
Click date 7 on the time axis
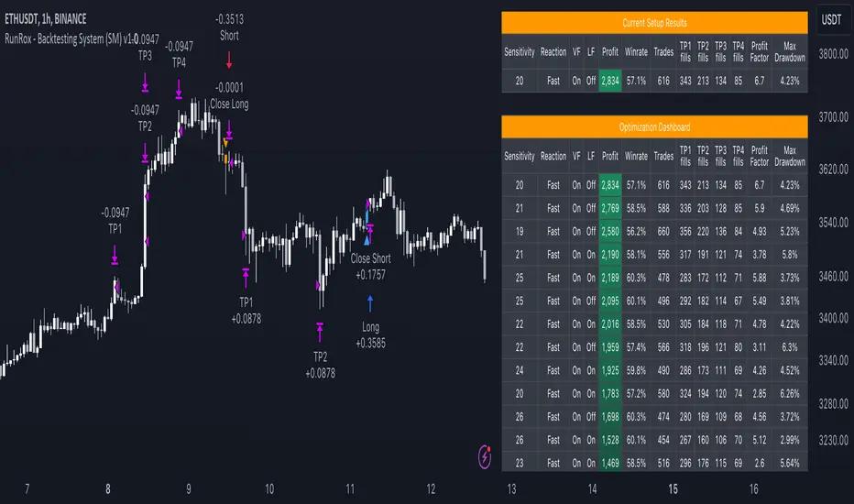27,488
